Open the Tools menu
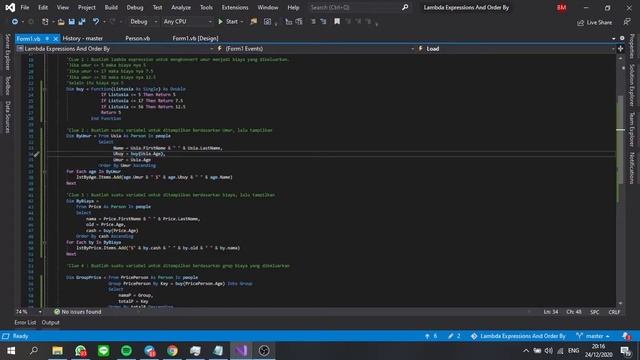Screen dimensions: 640x360 [x=206, y=7]
